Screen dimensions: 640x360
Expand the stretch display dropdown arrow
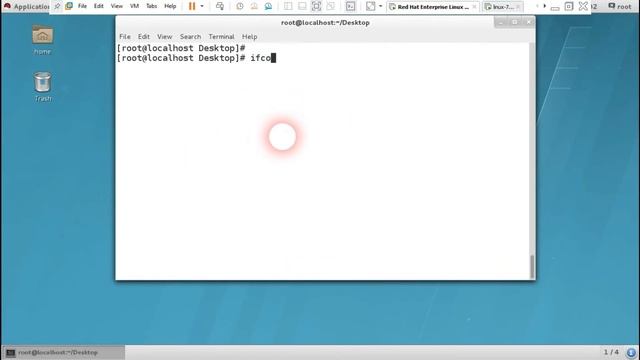coord(380,6)
